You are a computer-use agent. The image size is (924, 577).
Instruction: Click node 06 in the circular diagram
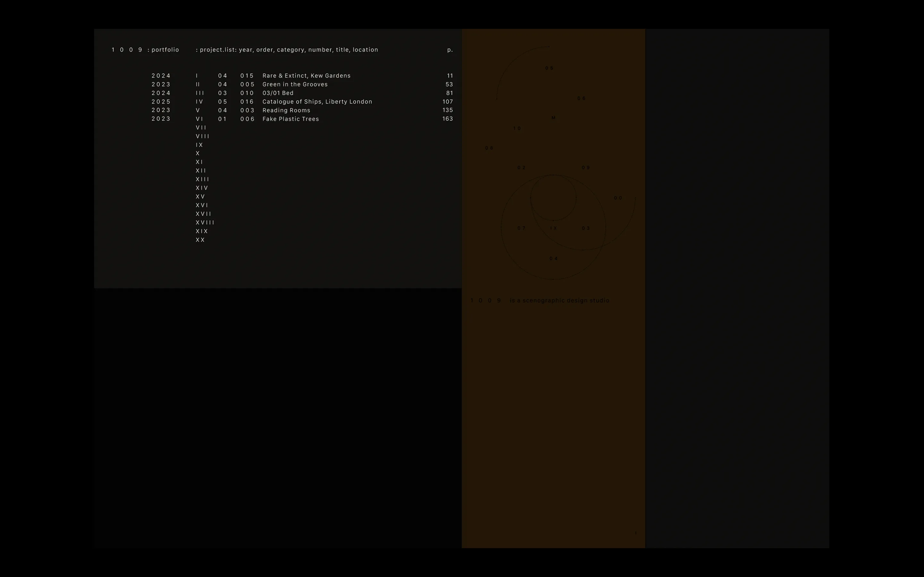click(x=581, y=98)
